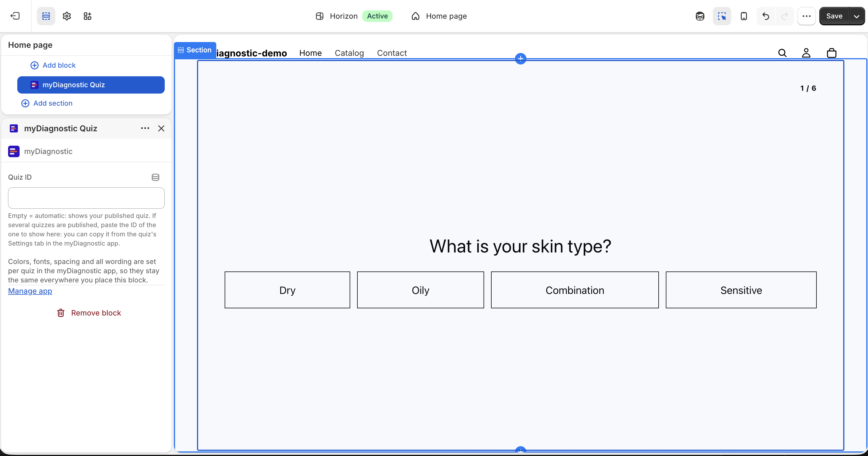Image resolution: width=868 pixels, height=456 pixels.
Task: Choose the Sensitive skin type answer
Action: (741, 290)
